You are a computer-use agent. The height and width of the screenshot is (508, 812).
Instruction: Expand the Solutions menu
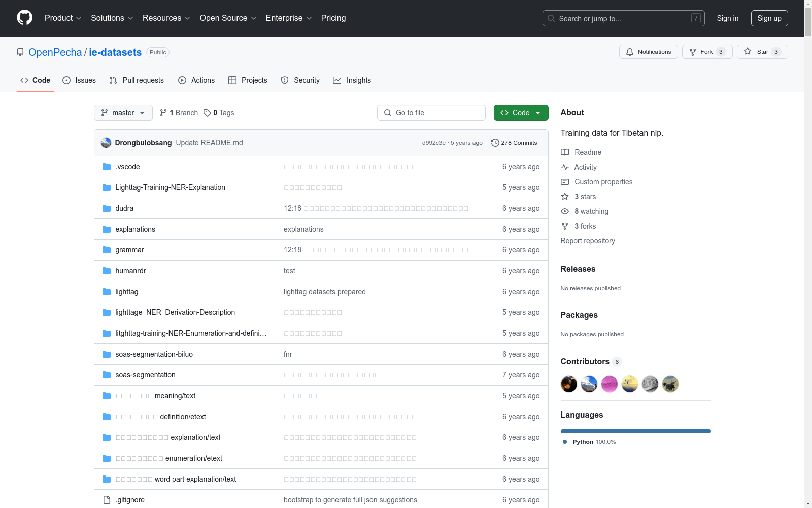point(112,18)
